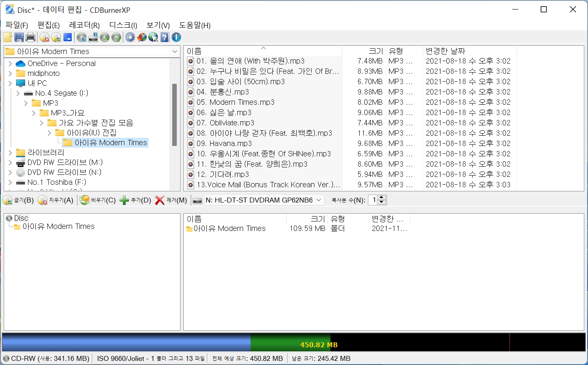Decrease the 복사본 수 copies count

(x=382, y=203)
